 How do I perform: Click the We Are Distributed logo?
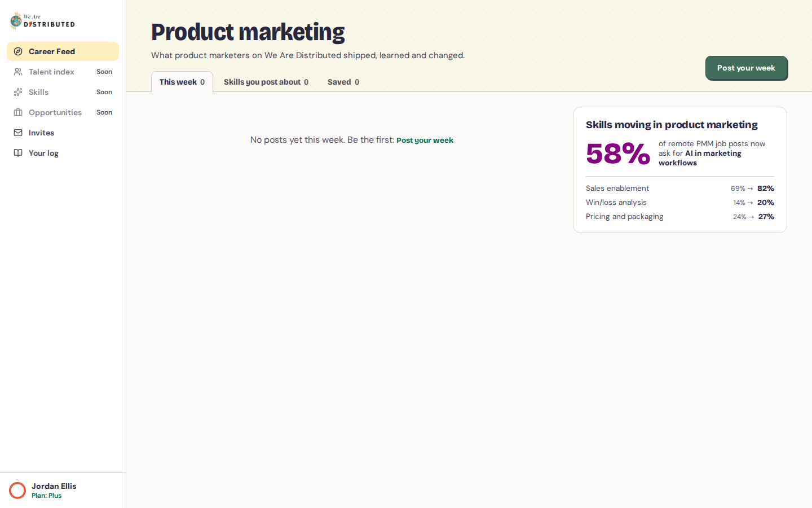pyautogui.click(x=42, y=21)
